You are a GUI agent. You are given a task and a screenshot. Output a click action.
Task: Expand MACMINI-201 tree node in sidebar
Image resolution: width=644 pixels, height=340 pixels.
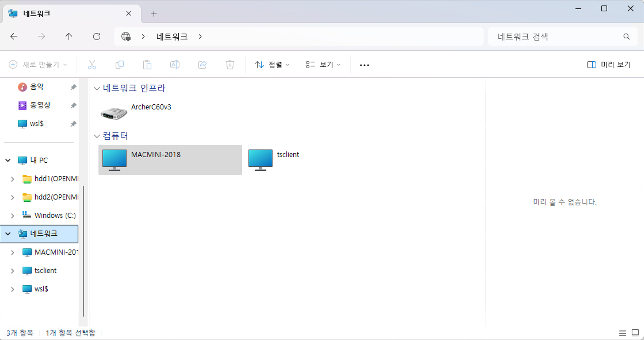(x=13, y=253)
